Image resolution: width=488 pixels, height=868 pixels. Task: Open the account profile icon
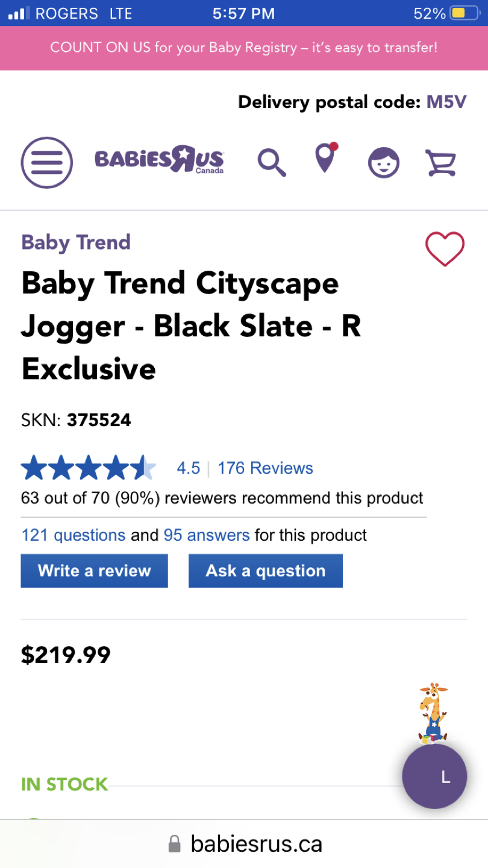coord(384,162)
